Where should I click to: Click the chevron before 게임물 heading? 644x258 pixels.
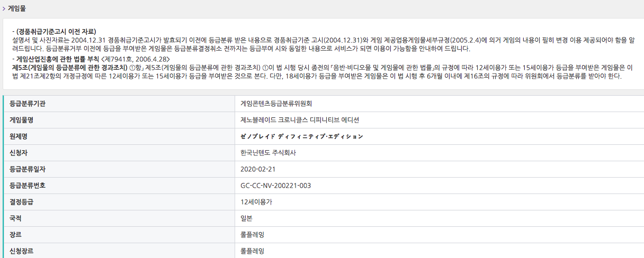4,8
